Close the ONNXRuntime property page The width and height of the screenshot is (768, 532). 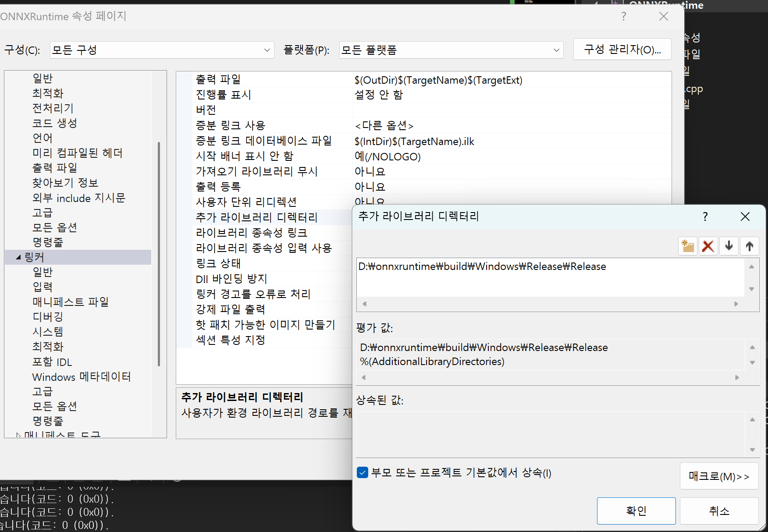[x=664, y=17]
